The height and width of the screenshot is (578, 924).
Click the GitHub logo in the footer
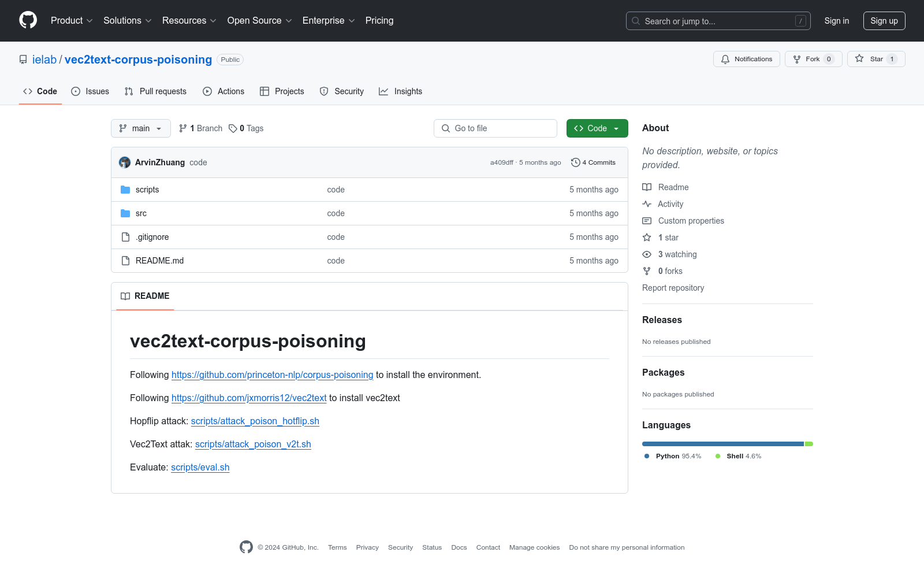[x=246, y=547]
